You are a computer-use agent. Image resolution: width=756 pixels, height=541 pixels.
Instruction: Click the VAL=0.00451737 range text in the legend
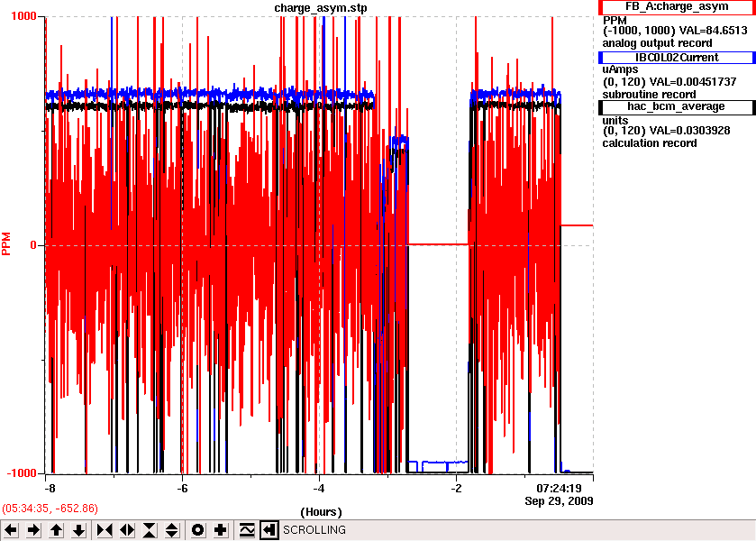click(x=669, y=82)
